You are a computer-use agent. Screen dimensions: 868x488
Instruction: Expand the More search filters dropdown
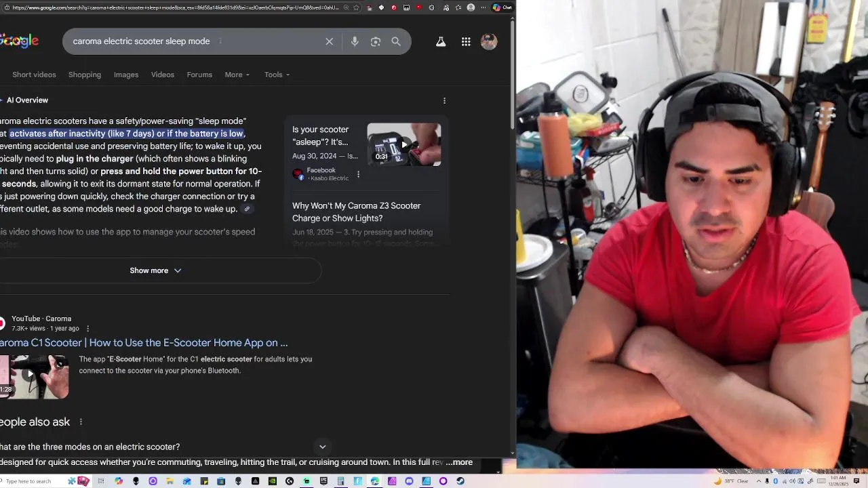pos(237,75)
